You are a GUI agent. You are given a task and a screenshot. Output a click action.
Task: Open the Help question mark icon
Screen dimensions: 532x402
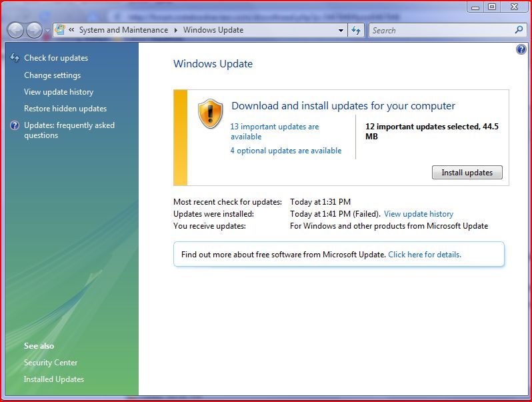(521, 49)
